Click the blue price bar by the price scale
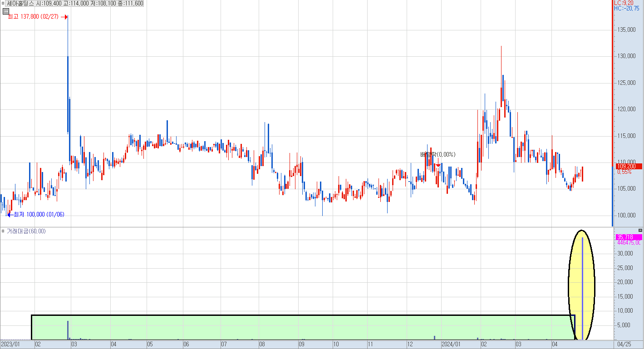The width and height of the screenshot is (644, 349). click(x=612, y=196)
